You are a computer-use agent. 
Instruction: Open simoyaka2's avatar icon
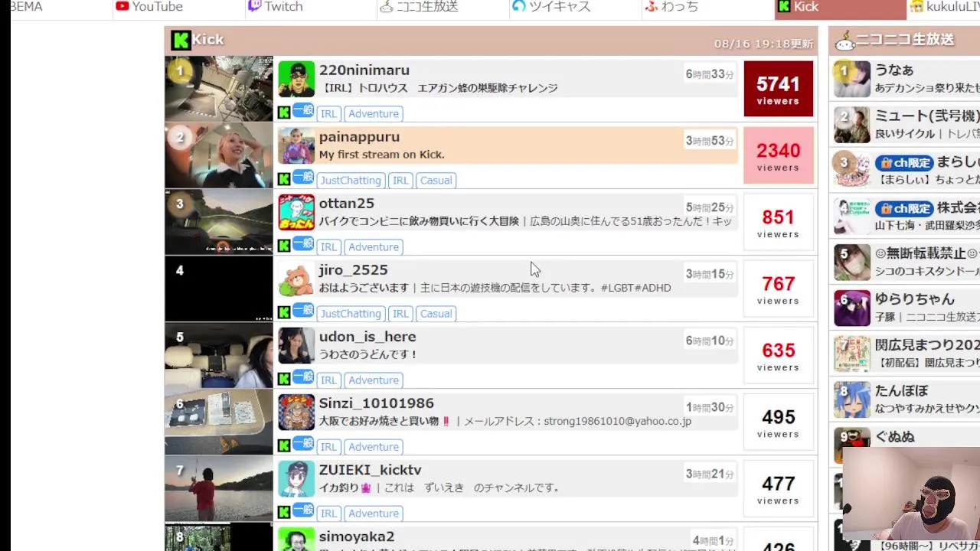coord(296,540)
